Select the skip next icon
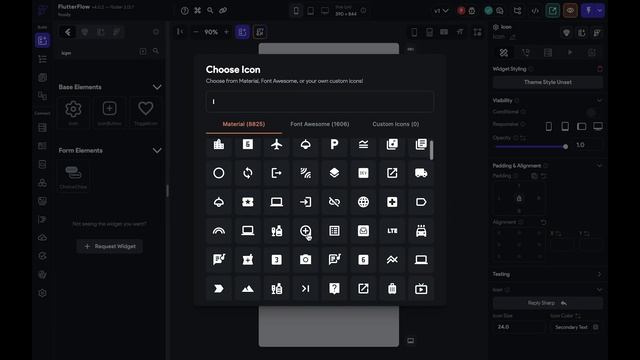The width and height of the screenshot is (640, 360). point(305,289)
